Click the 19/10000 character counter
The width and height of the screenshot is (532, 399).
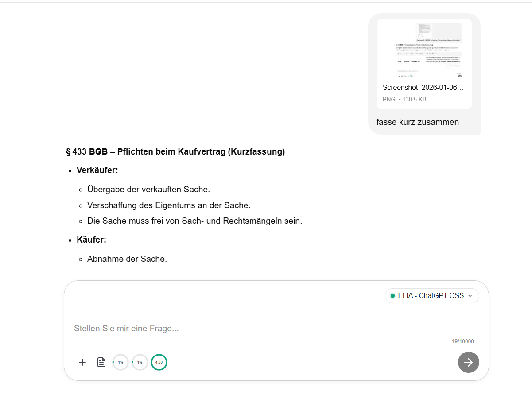[x=462, y=341]
